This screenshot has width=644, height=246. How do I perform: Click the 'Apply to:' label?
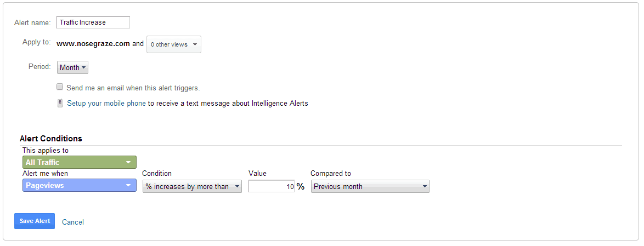[36, 42]
